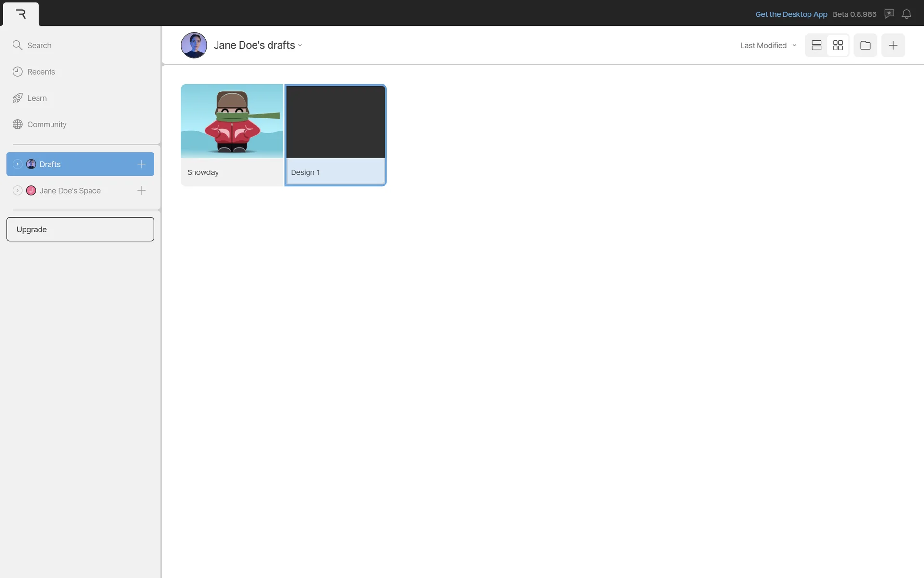Viewport: 924px width, 578px height.
Task: Open Recents from the sidebar
Action: [x=41, y=72]
